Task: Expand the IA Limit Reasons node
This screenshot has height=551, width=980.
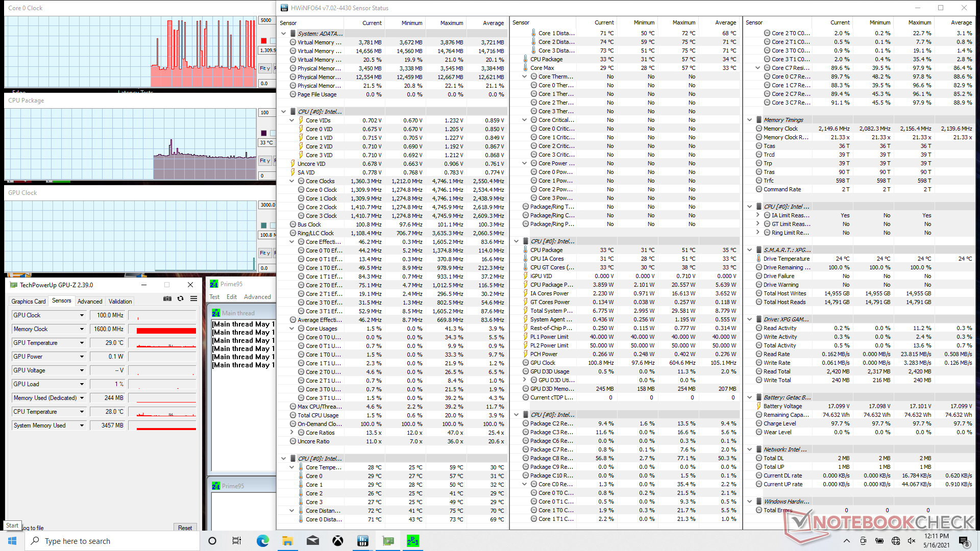Action: (758, 215)
